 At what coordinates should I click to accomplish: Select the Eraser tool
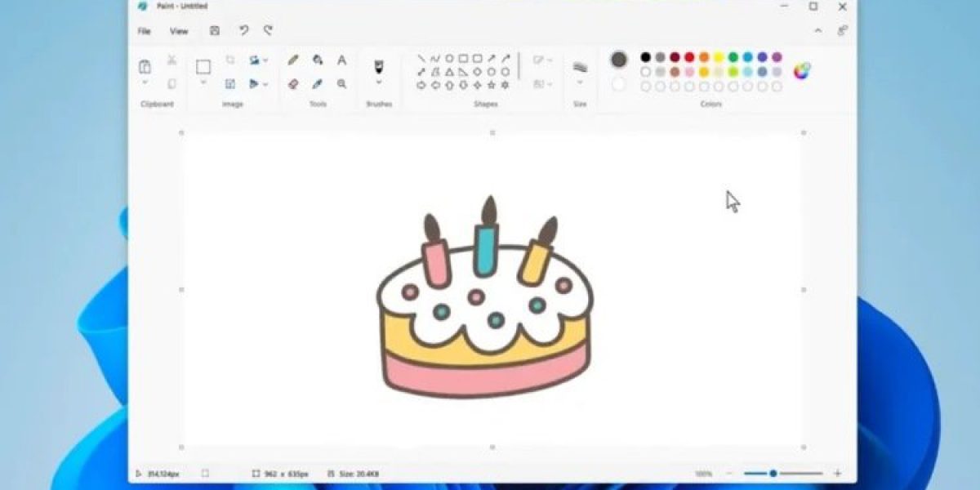click(293, 84)
